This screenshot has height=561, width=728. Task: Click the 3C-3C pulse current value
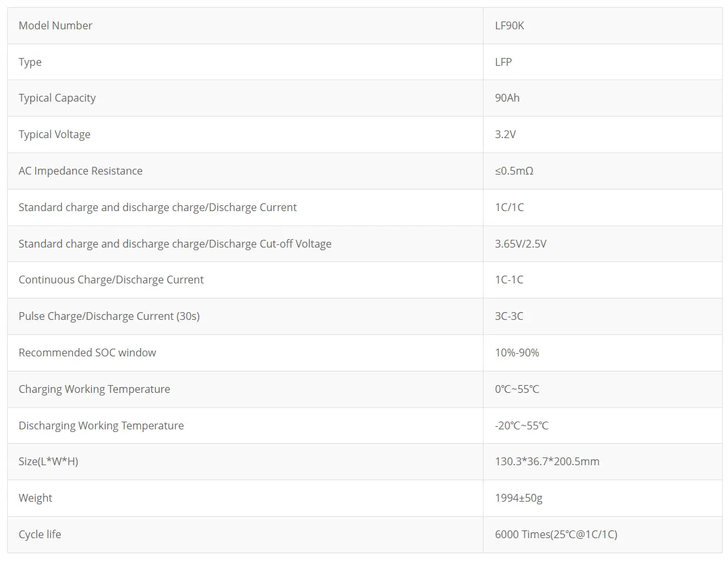click(509, 316)
